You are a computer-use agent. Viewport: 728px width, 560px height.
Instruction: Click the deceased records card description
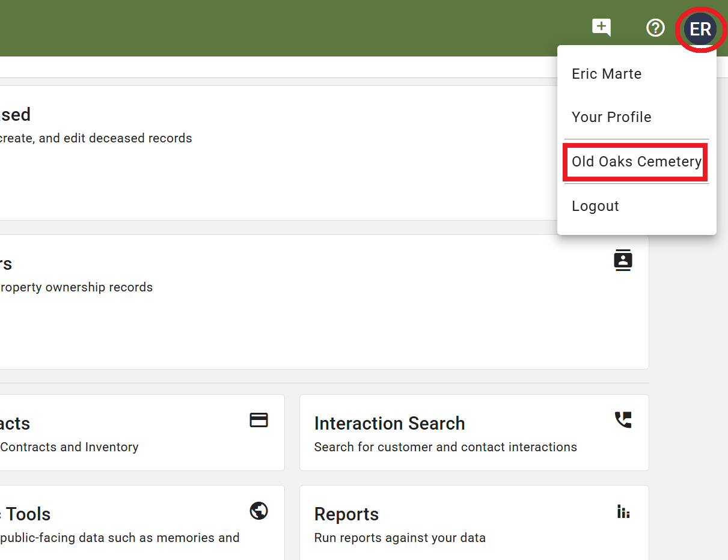pyautogui.click(x=96, y=138)
